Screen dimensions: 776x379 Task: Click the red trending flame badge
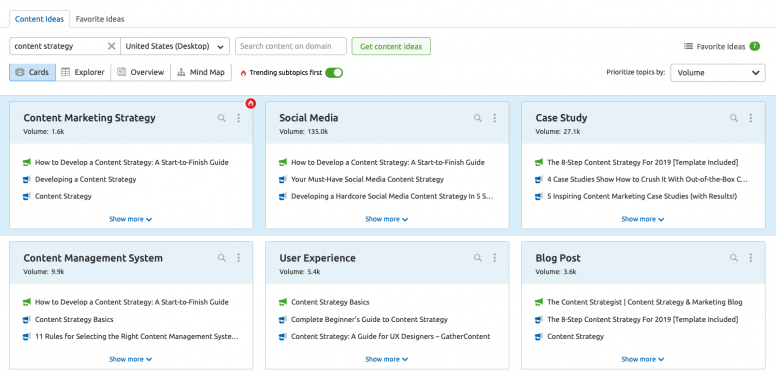[x=251, y=103]
